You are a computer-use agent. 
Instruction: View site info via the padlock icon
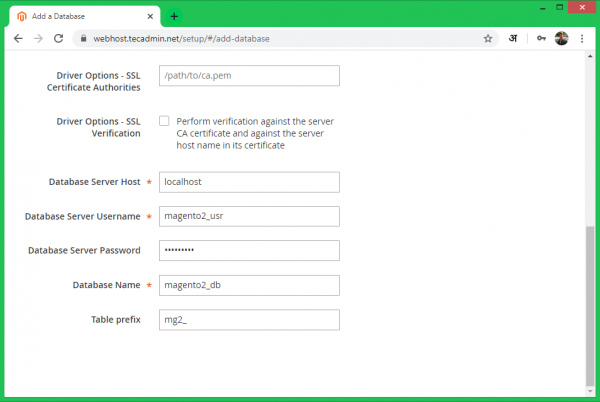pyautogui.click(x=84, y=38)
